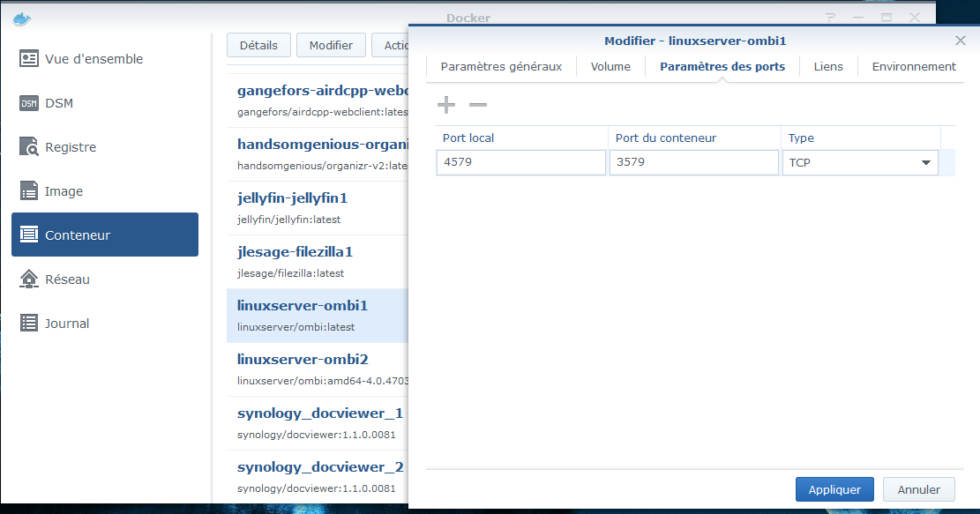
Task: Select jellyfin-jellyfin1 container
Action: tap(318, 208)
